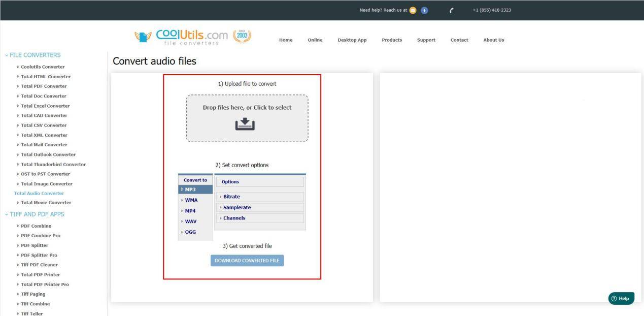The height and width of the screenshot is (316, 644).
Task: Click the drop files upload area
Action: point(247,118)
